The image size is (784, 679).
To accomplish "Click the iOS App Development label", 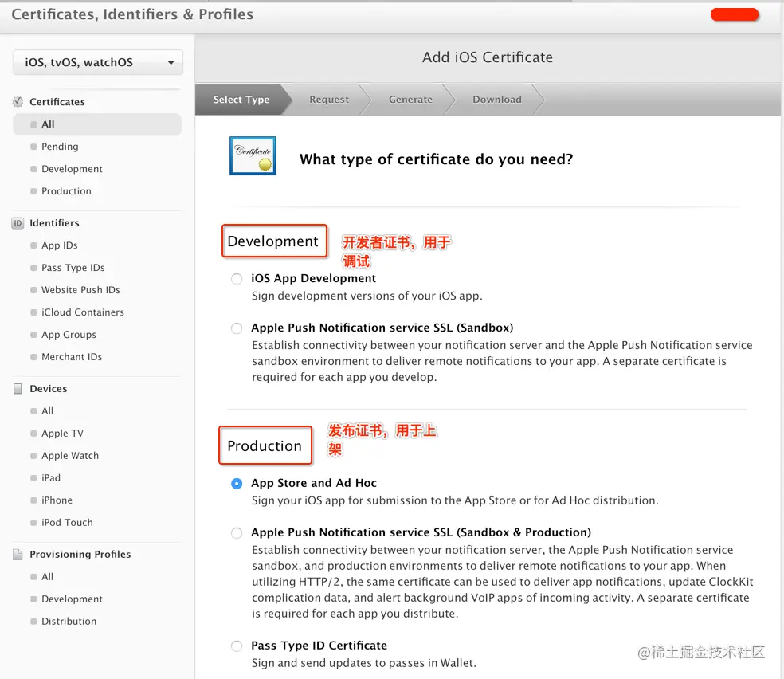I will point(313,278).
